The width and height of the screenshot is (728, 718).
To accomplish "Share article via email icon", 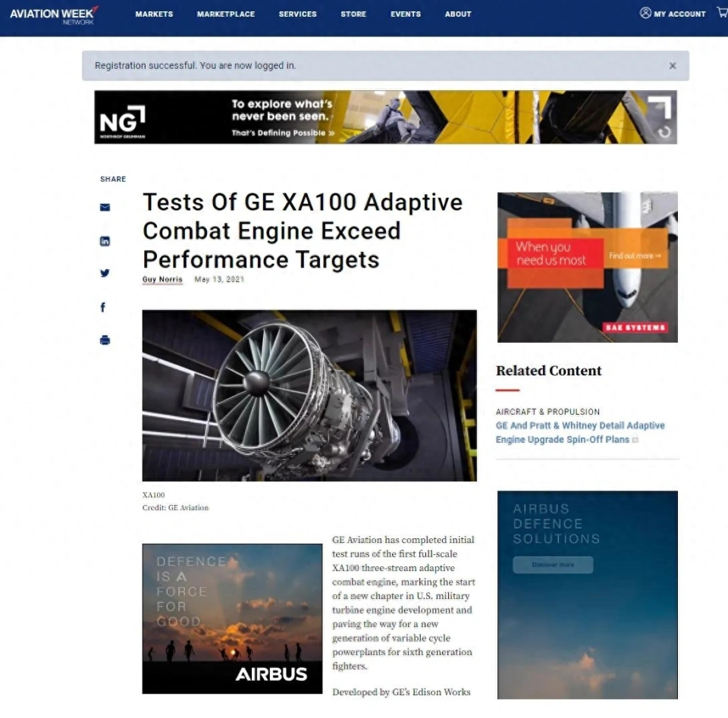I will pyautogui.click(x=105, y=207).
